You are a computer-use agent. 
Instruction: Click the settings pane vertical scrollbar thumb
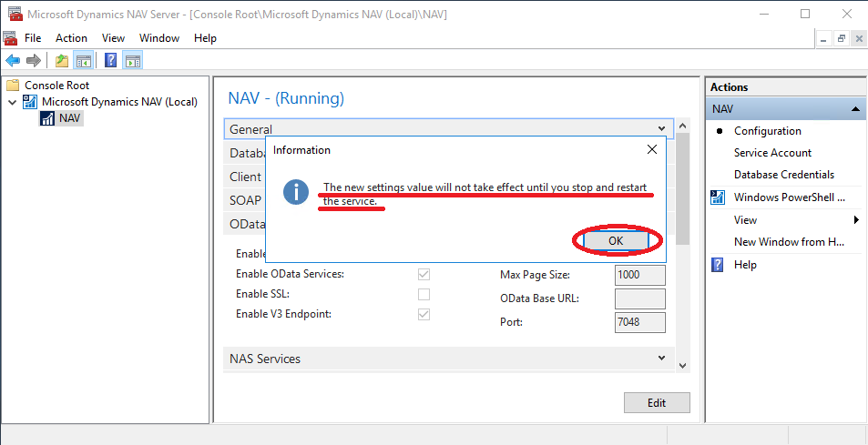(682, 188)
